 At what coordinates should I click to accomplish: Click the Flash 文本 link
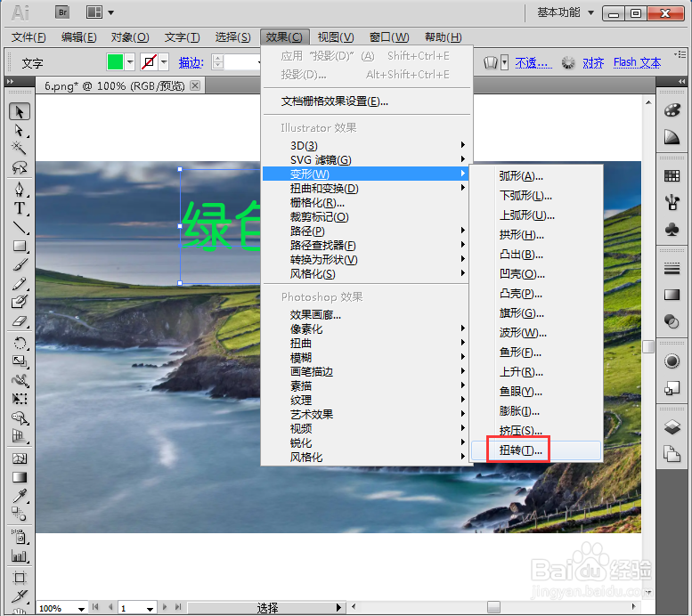click(637, 62)
